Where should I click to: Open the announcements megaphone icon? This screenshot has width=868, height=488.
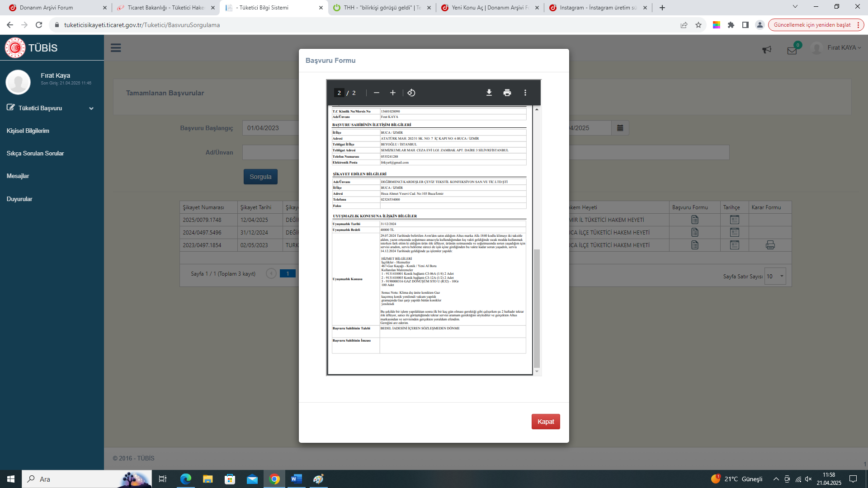tap(767, 50)
